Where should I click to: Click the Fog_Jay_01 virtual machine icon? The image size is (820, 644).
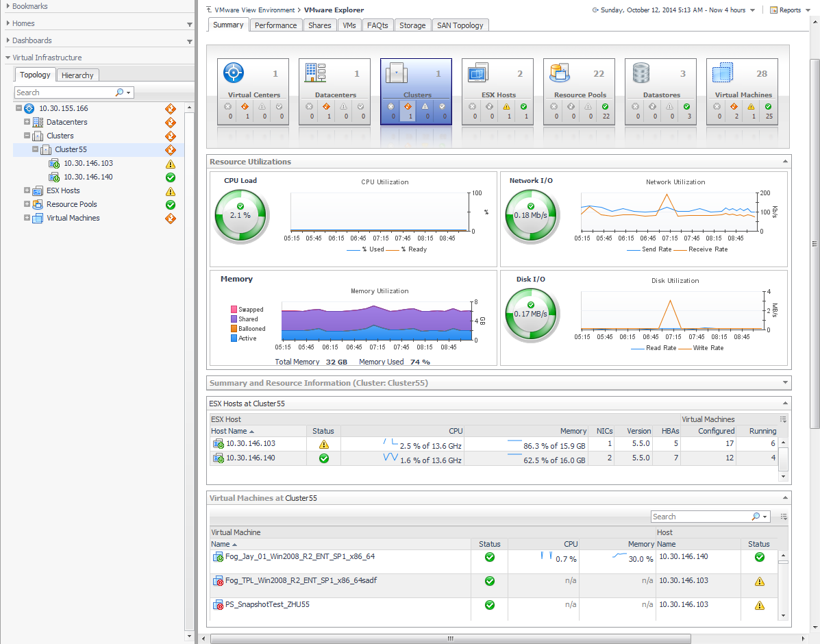point(218,557)
